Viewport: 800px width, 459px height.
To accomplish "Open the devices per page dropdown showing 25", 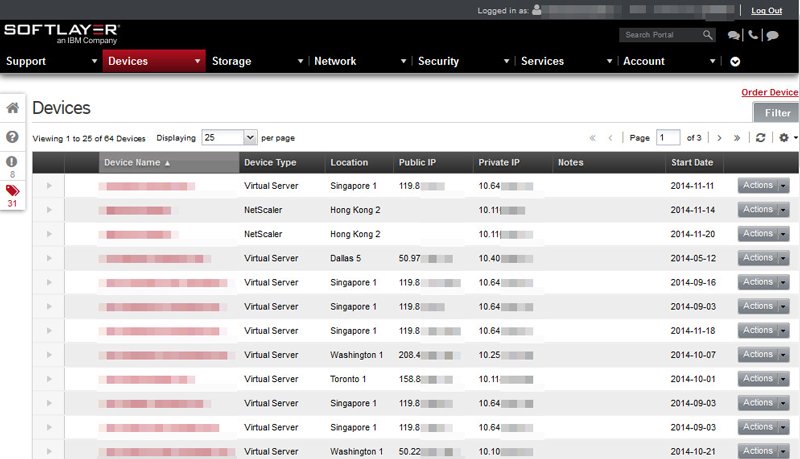I will pos(229,138).
